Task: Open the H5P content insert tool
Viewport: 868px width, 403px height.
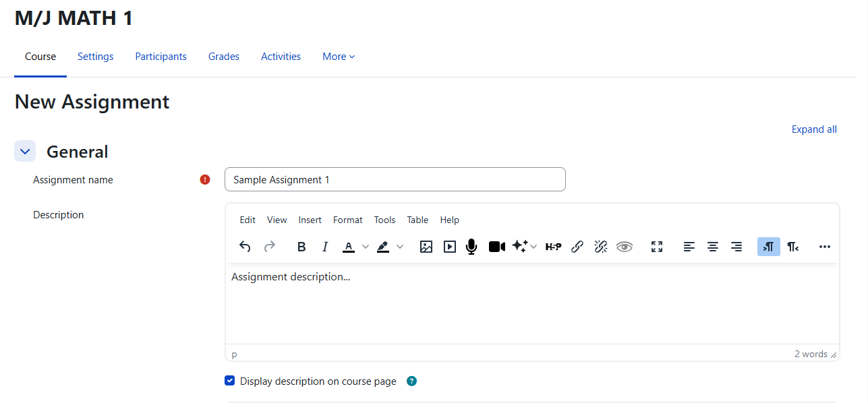Action: tap(553, 247)
